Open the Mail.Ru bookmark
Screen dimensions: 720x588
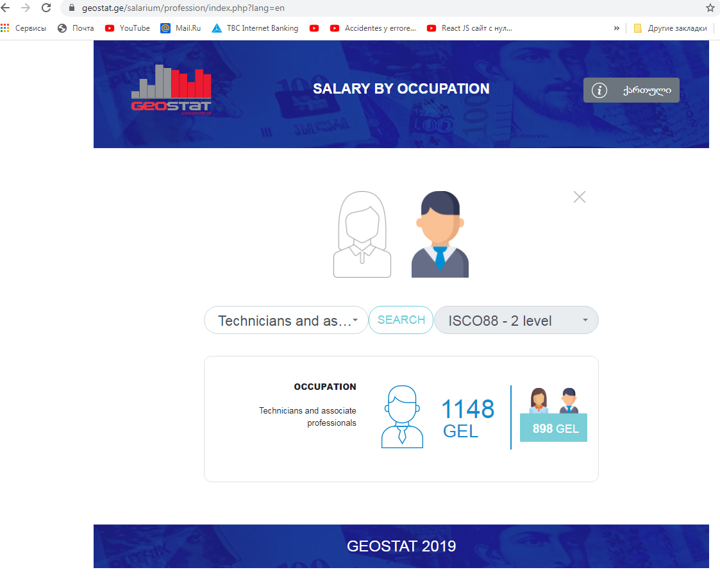point(181,28)
